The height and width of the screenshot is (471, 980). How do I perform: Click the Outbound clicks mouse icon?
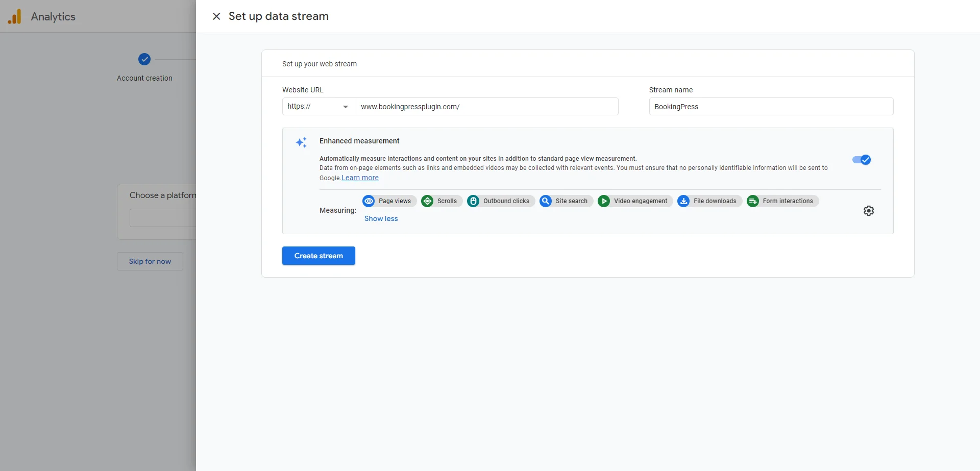pyautogui.click(x=473, y=201)
